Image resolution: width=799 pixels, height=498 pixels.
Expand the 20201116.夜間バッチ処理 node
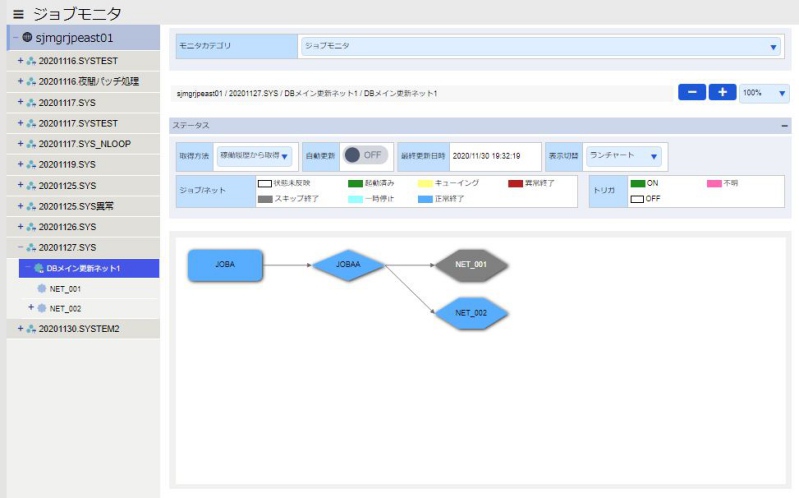20,82
